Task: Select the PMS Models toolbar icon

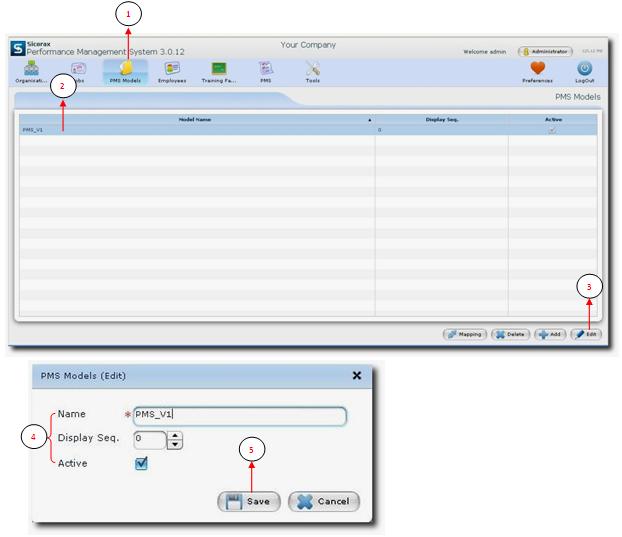Action: click(x=126, y=69)
